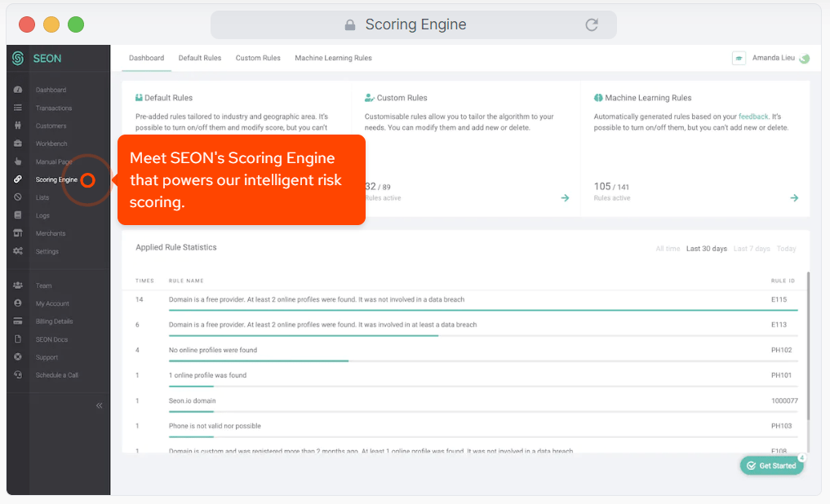Click the Team people icon
This screenshot has height=504, width=830.
pyautogui.click(x=18, y=285)
